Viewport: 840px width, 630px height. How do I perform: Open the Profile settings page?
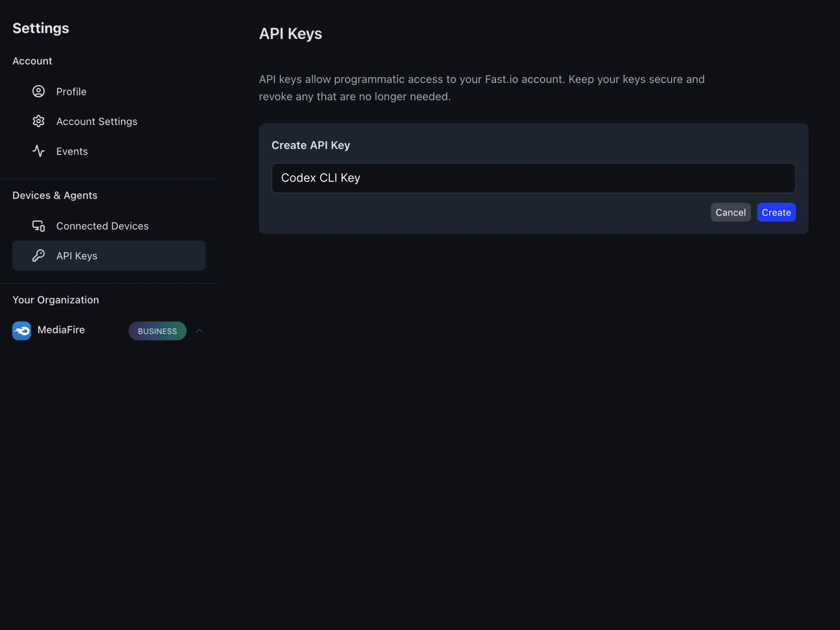pyautogui.click(x=71, y=91)
